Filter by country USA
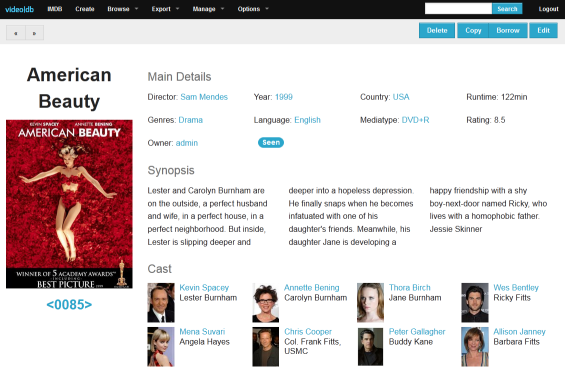565x368 pixels. (401, 97)
